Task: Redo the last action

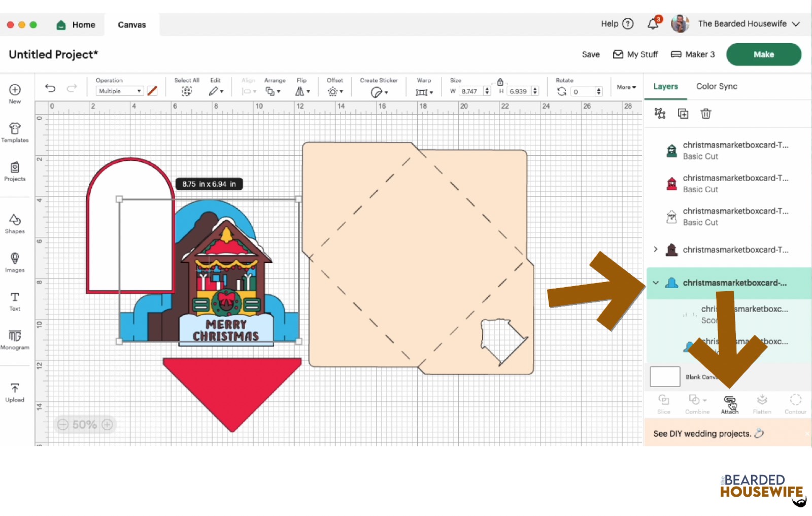Action: 72,88
